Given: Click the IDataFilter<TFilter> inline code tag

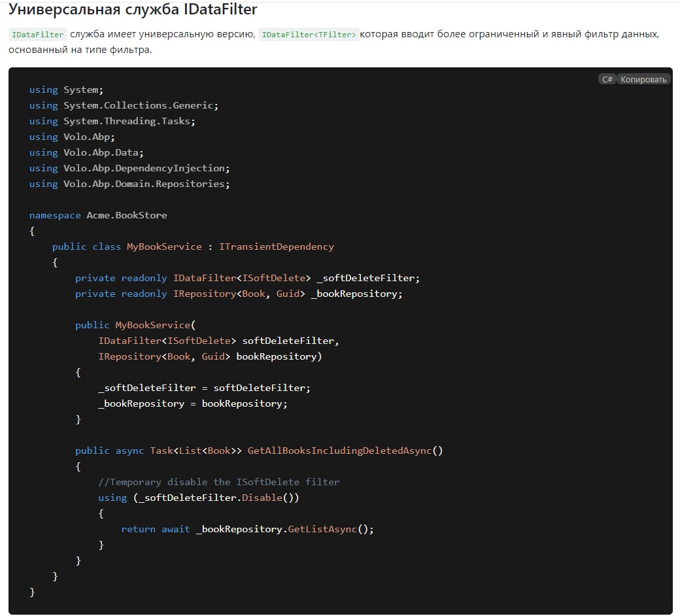Looking at the screenshot, I should [x=309, y=35].
